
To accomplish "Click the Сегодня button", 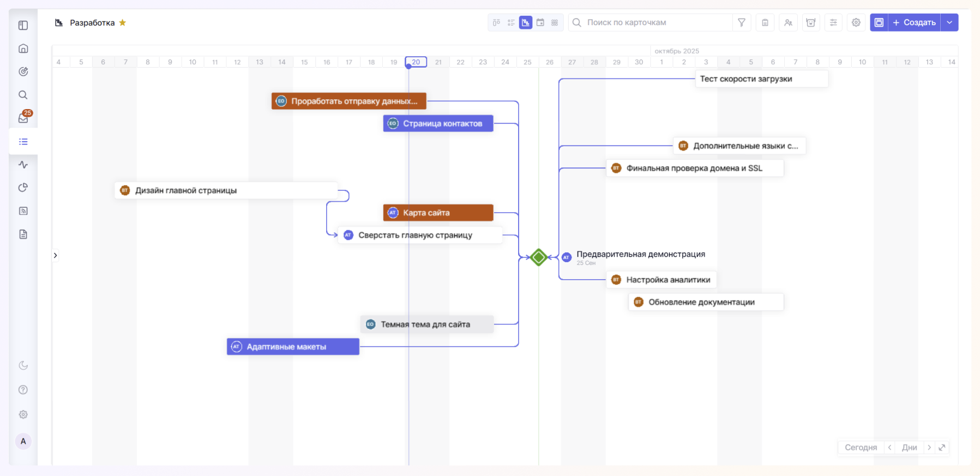I will (x=861, y=448).
